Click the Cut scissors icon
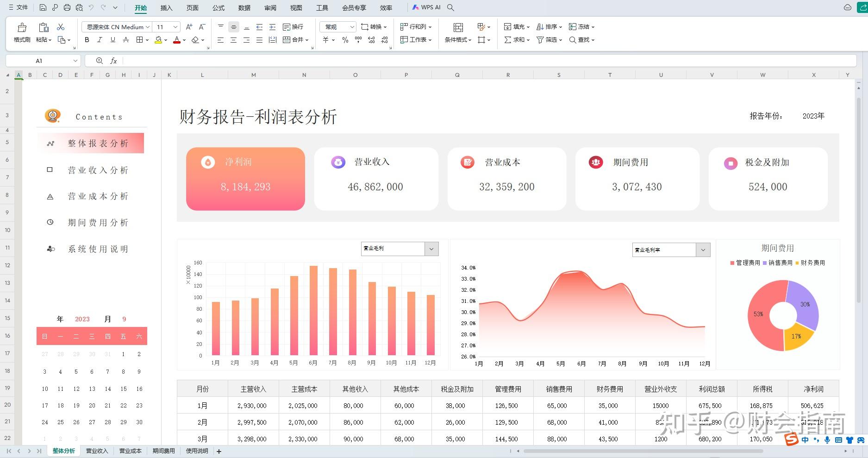Image resolution: width=868 pixels, height=458 pixels. [x=61, y=27]
